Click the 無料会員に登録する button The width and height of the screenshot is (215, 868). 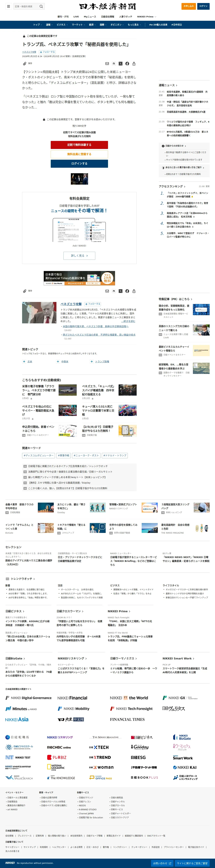click(x=79, y=154)
